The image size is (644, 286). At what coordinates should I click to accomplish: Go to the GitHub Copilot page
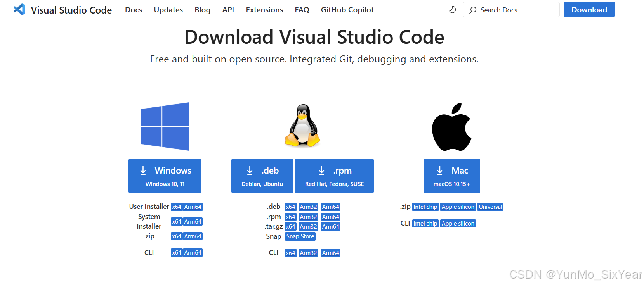click(x=347, y=10)
